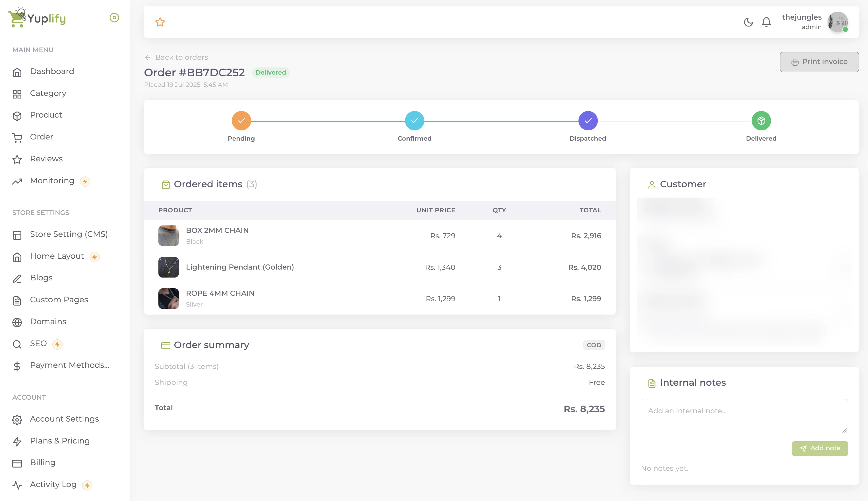Click the Billing card icon
868x501 pixels.
(17, 463)
